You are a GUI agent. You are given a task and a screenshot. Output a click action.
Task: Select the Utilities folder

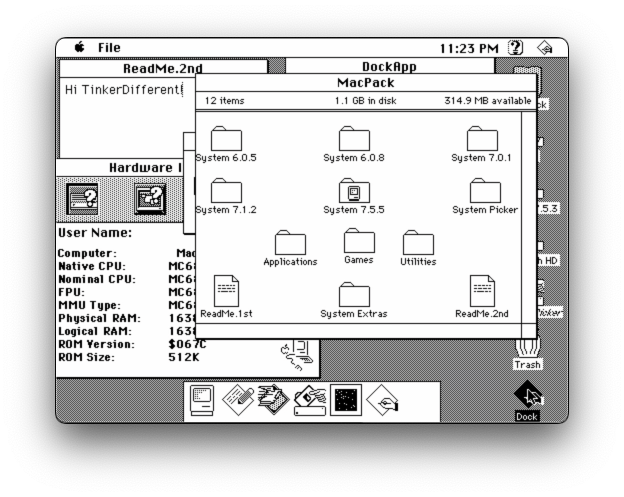[x=418, y=243]
